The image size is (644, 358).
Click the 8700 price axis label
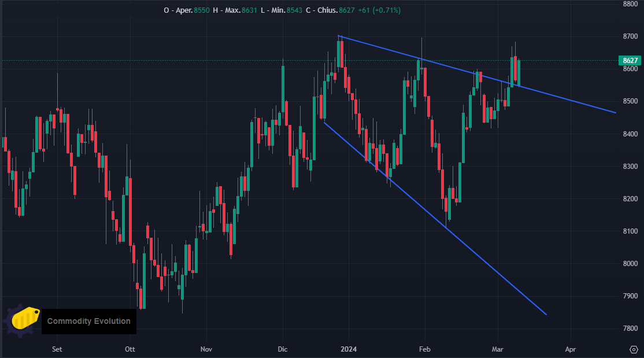click(x=631, y=36)
